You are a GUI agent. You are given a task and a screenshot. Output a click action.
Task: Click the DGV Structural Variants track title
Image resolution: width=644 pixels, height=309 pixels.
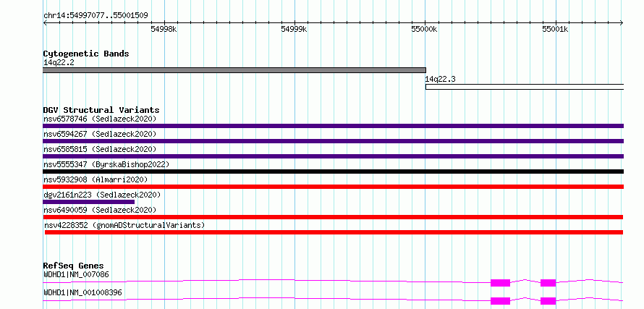[x=101, y=110]
